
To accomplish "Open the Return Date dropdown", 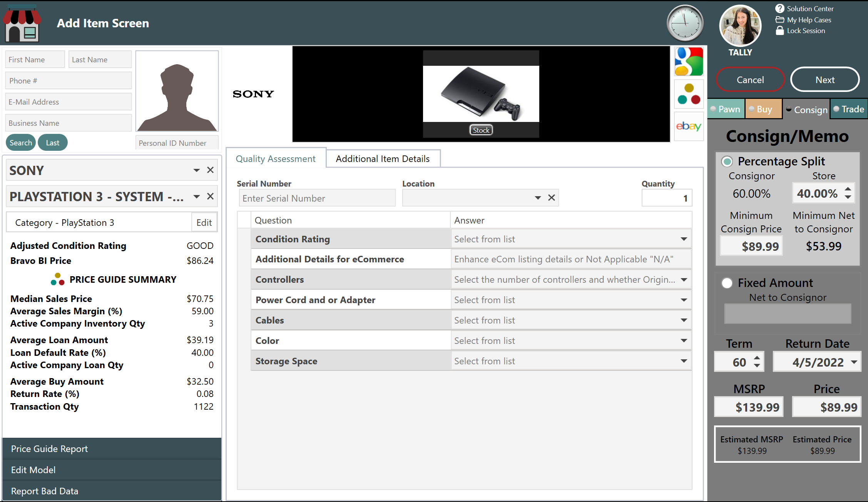I will 854,362.
